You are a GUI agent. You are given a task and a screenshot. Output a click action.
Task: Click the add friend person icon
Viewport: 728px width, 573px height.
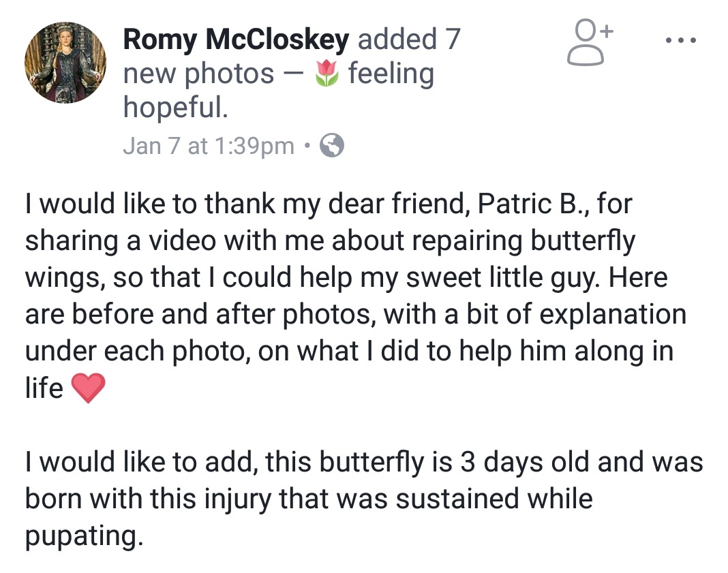[589, 44]
